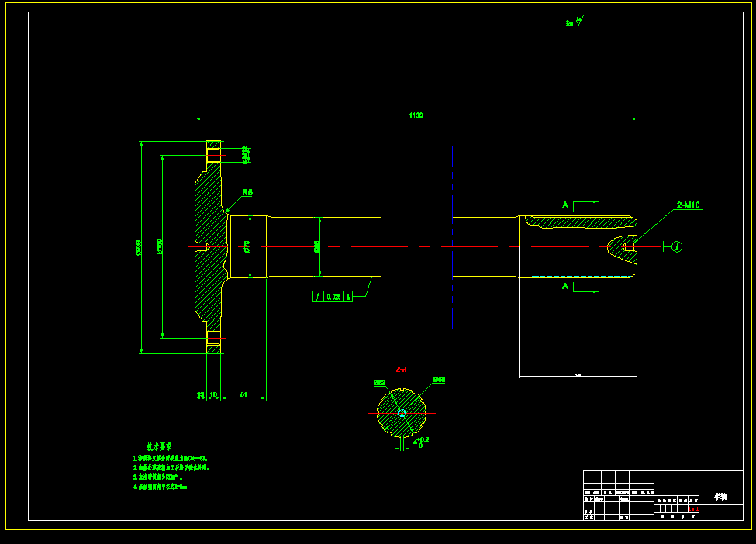
Task: Select the shaft diameter dimension beside Ø70
Action: point(317,246)
